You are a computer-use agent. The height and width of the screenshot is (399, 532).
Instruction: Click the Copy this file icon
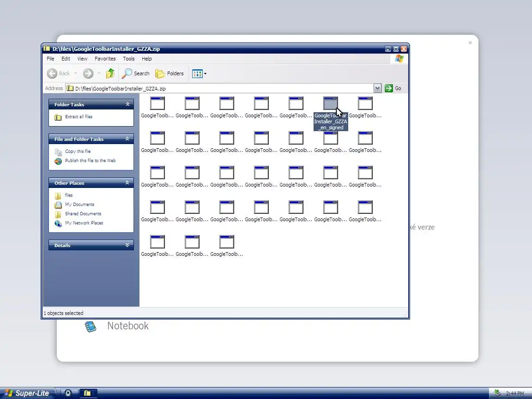(58, 151)
